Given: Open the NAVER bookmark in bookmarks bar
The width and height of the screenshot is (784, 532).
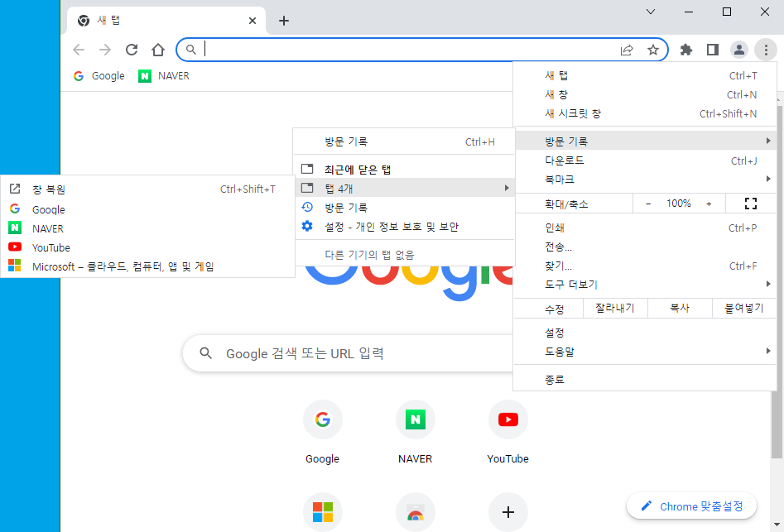Looking at the screenshot, I should click(x=164, y=76).
